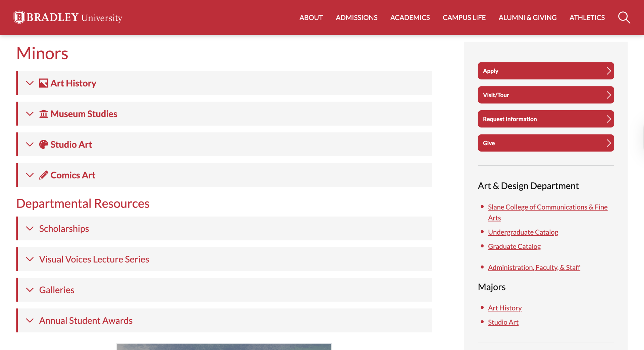
Task: Click the Comics Art minor title
Action: tap(73, 175)
